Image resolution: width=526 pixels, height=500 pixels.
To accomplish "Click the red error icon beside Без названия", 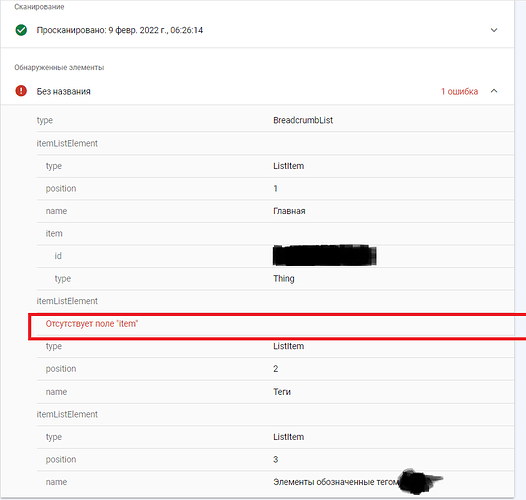I will [21, 91].
